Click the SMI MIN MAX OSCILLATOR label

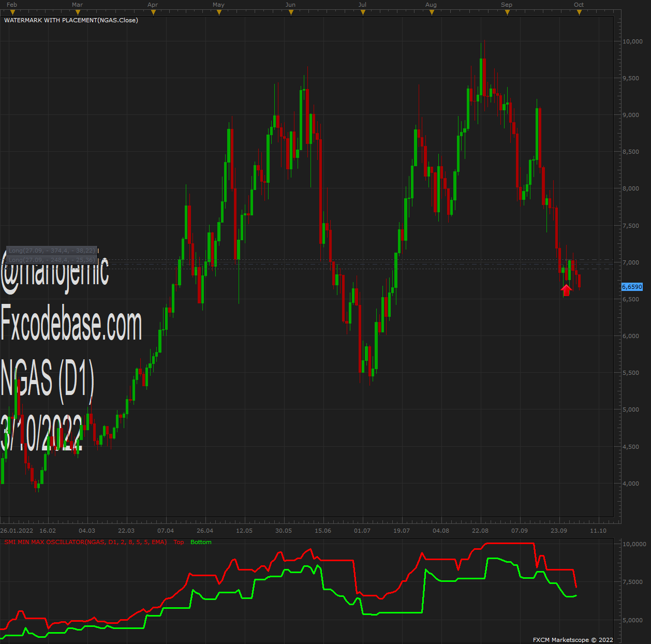[x=85, y=542]
